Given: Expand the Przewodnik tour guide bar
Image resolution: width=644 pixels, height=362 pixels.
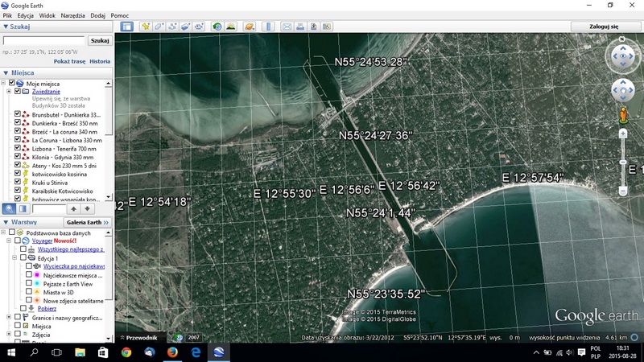Looking at the screenshot, I should point(138,338).
